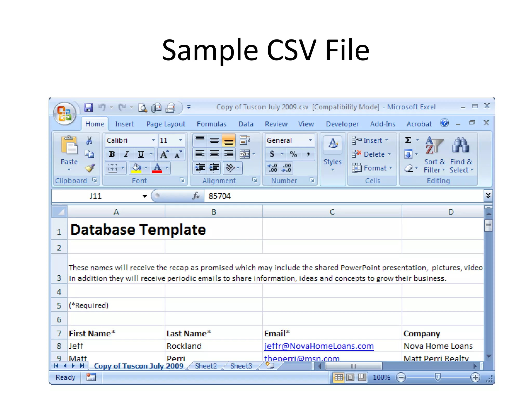532x399 pixels.
Task: Toggle Bold formatting
Action: pyautogui.click(x=112, y=154)
